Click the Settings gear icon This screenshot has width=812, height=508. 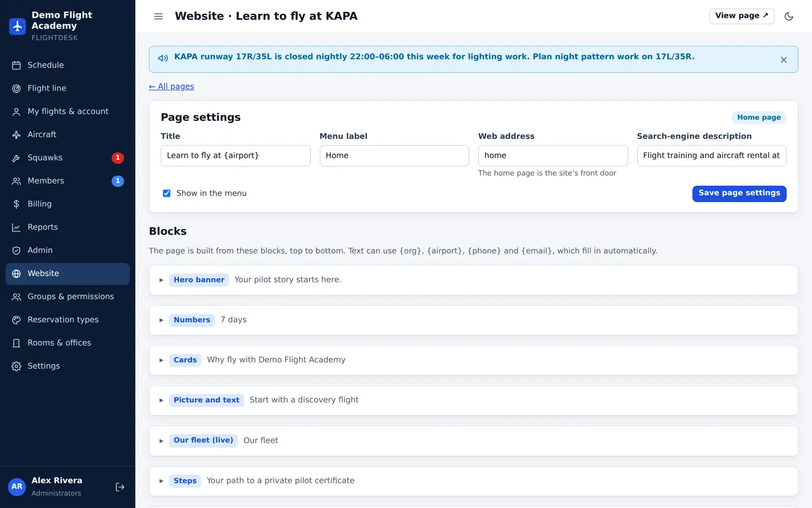coord(16,366)
